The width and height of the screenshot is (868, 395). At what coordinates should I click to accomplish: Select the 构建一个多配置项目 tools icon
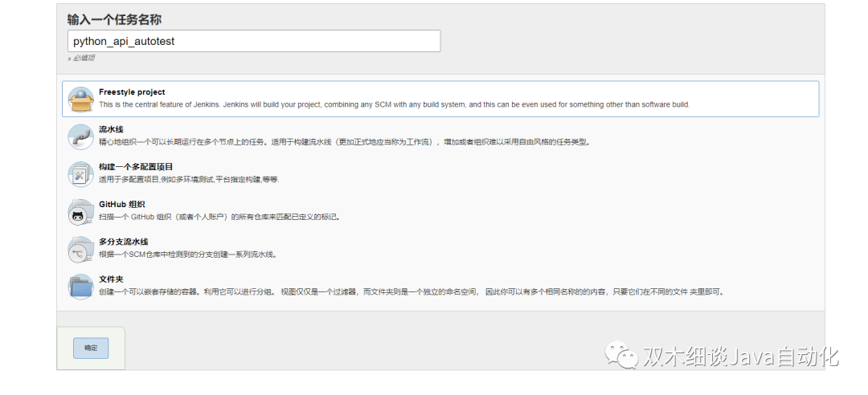81,174
